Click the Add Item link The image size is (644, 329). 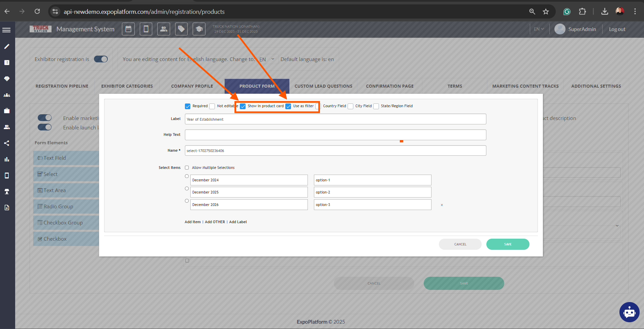(192, 222)
